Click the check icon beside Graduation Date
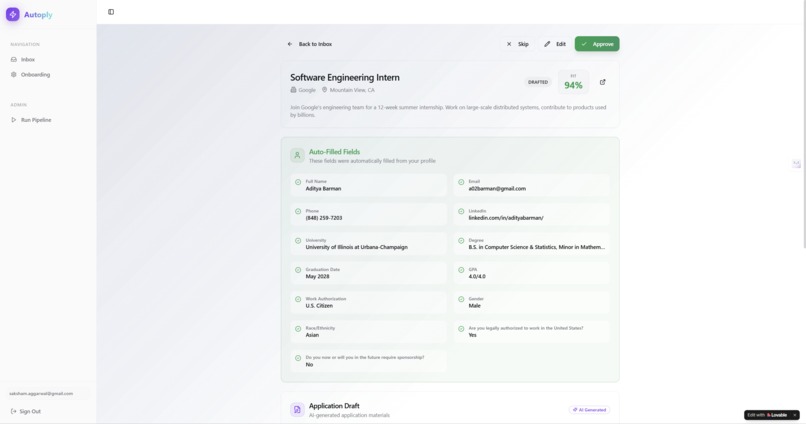Image resolution: width=806 pixels, height=424 pixels. (x=298, y=270)
